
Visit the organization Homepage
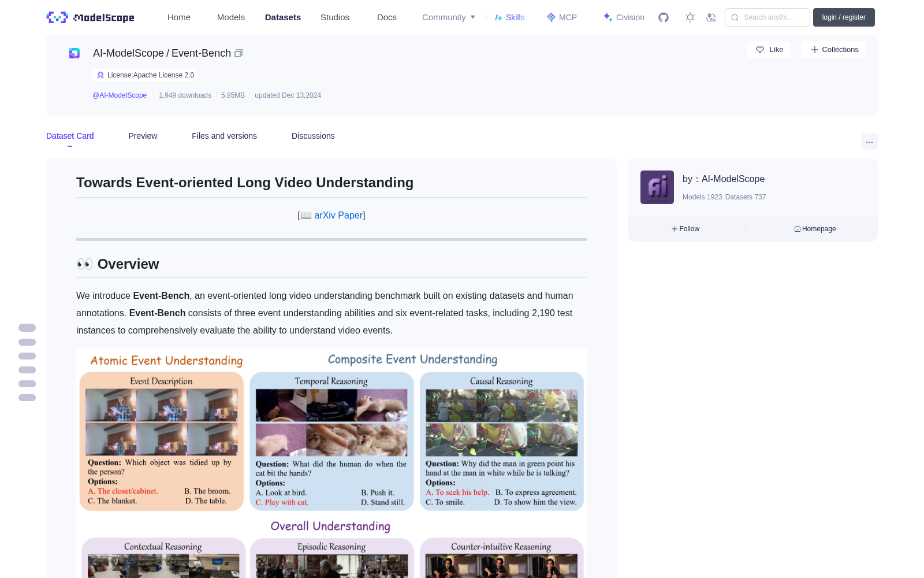(x=815, y=229)
